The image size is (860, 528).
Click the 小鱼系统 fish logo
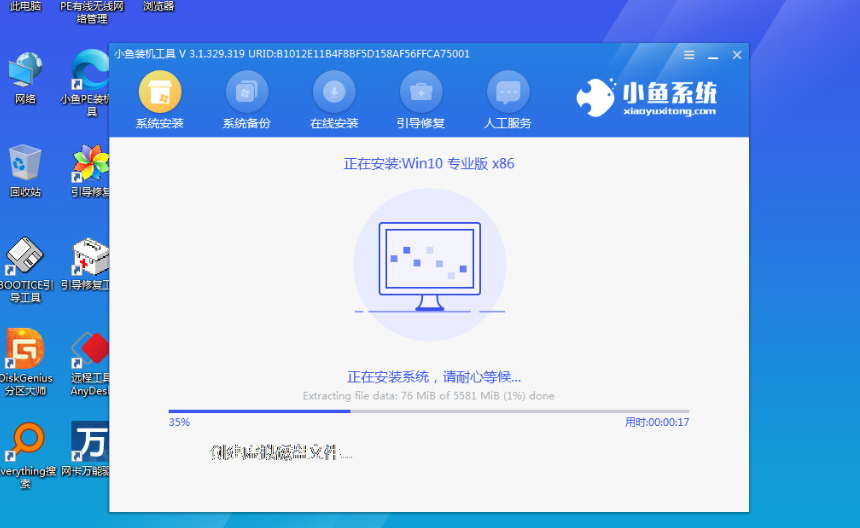595,98
